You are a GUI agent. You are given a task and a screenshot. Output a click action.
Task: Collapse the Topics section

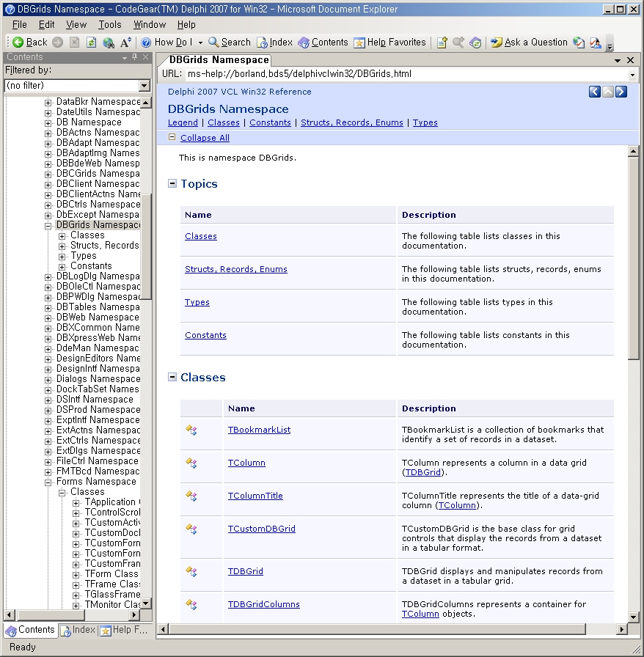pos(172,183)
